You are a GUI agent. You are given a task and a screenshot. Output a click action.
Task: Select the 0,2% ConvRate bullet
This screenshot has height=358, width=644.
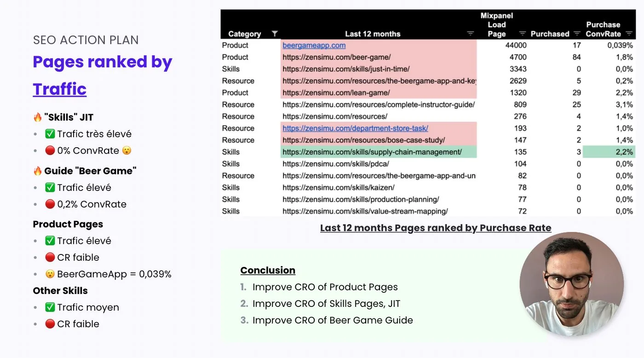pos(86,204)
